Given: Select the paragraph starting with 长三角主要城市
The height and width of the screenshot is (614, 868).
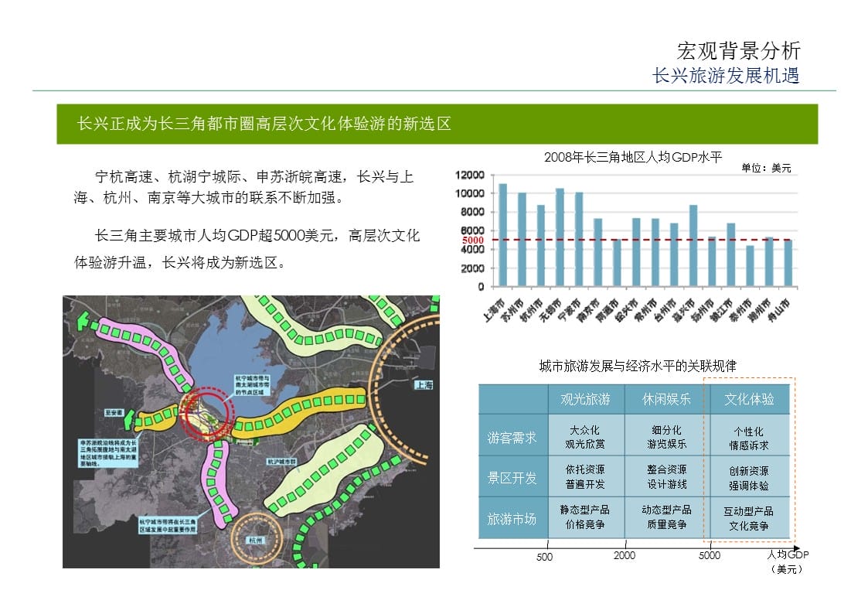Looking at the screenshot, I should (247, 248).
